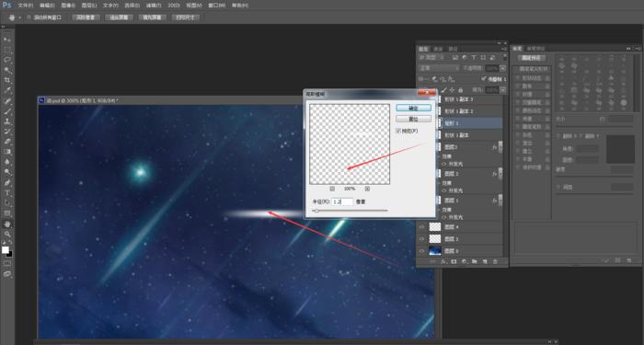Toggle 外发光 effect visibility under 图层 3

click(x=444, y=164)
